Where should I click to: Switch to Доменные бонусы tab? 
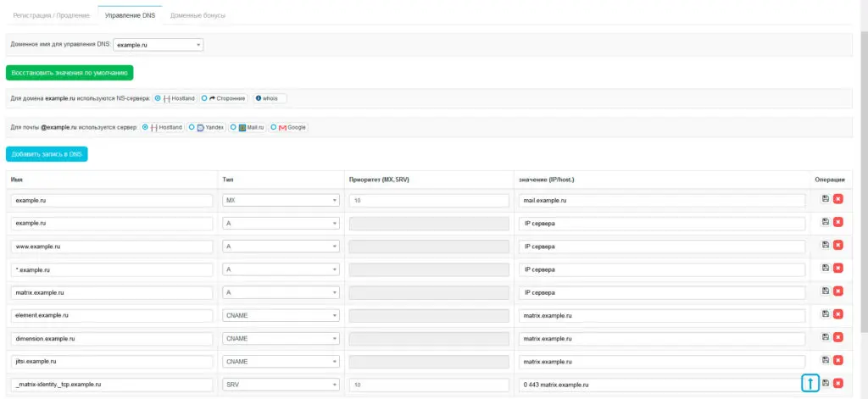point(198,15)
